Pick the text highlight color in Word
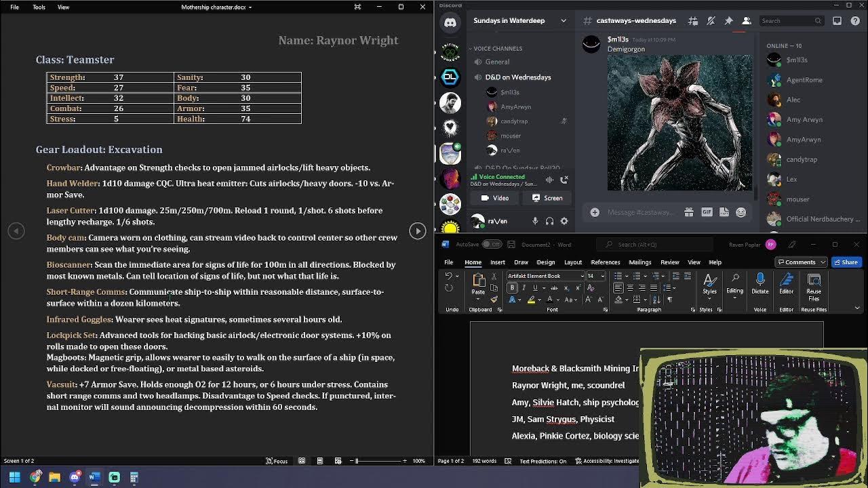Screen dimensions: 868x488 point(532,300)
